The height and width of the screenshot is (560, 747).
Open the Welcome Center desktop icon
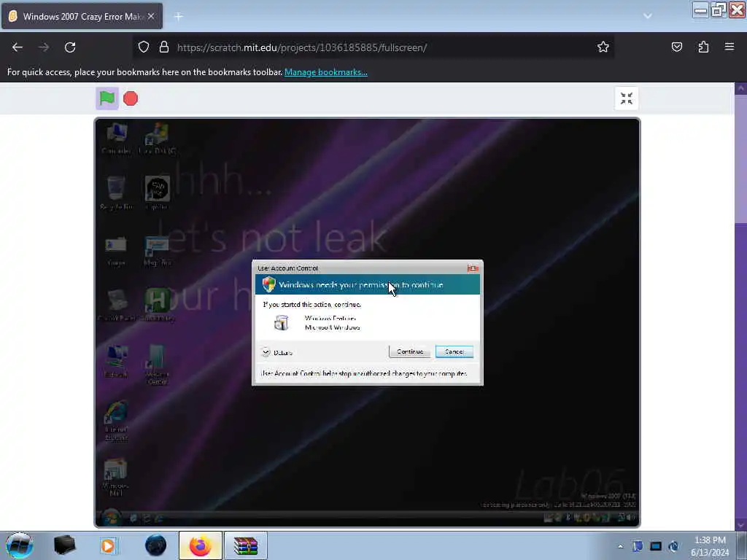(158, 365)
